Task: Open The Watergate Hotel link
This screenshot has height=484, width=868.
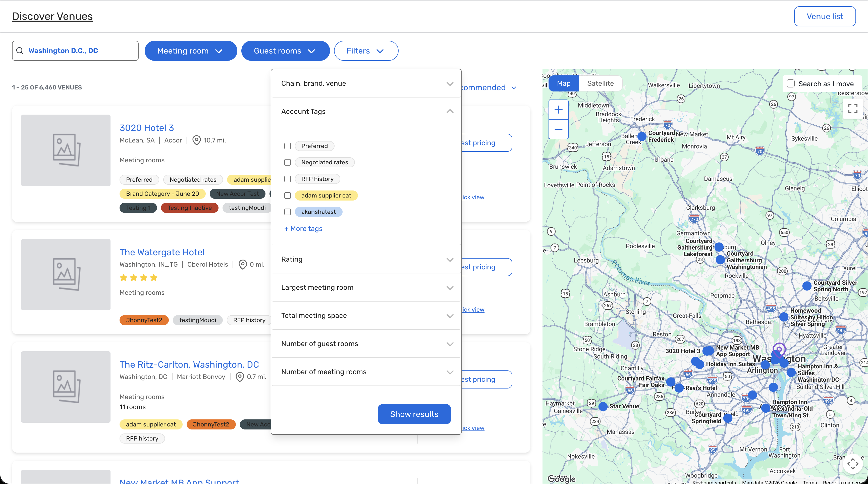Action: tap(162, 252)
